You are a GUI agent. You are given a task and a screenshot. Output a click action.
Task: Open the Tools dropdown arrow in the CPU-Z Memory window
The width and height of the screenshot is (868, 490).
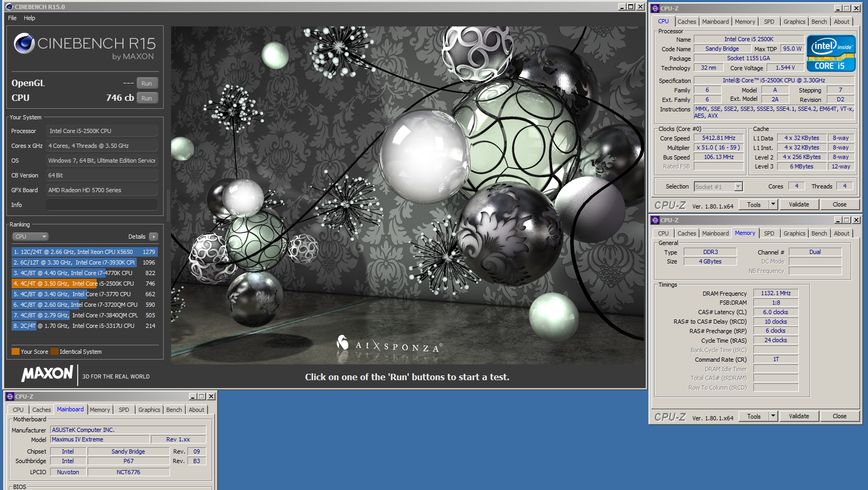coord(773,416)
